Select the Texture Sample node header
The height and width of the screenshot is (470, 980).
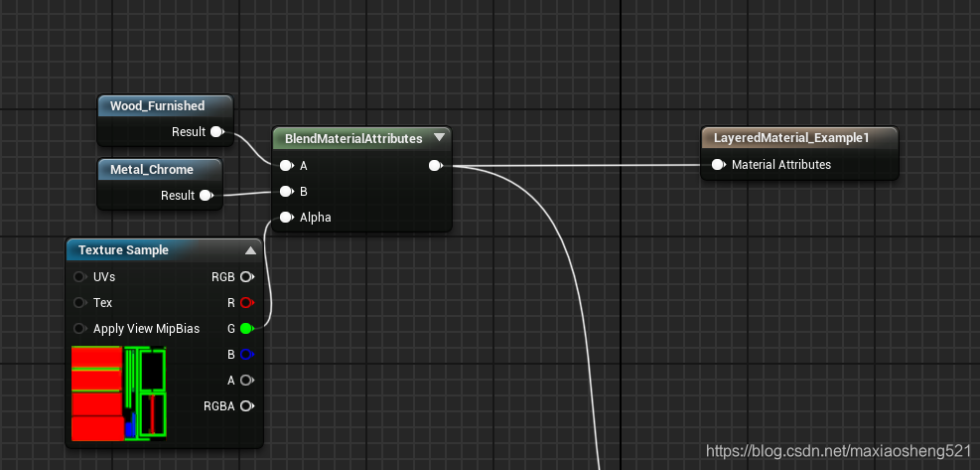165,249
